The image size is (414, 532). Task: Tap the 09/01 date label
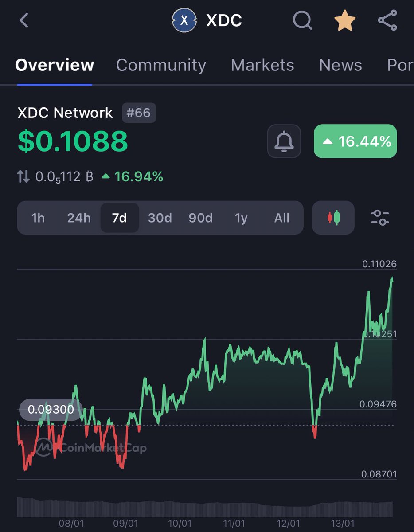(x=126, y=524)
